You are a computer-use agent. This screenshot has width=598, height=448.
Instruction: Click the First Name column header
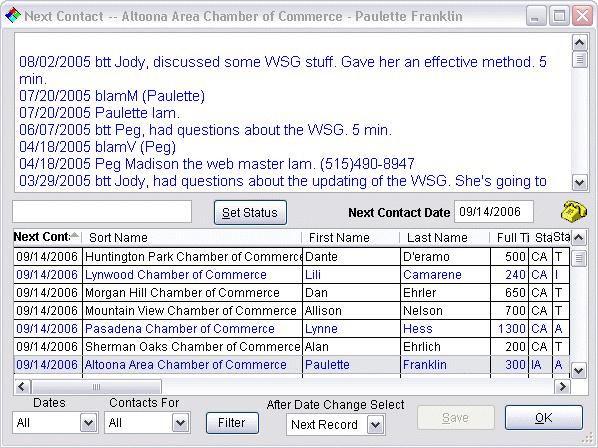(350, 238)
